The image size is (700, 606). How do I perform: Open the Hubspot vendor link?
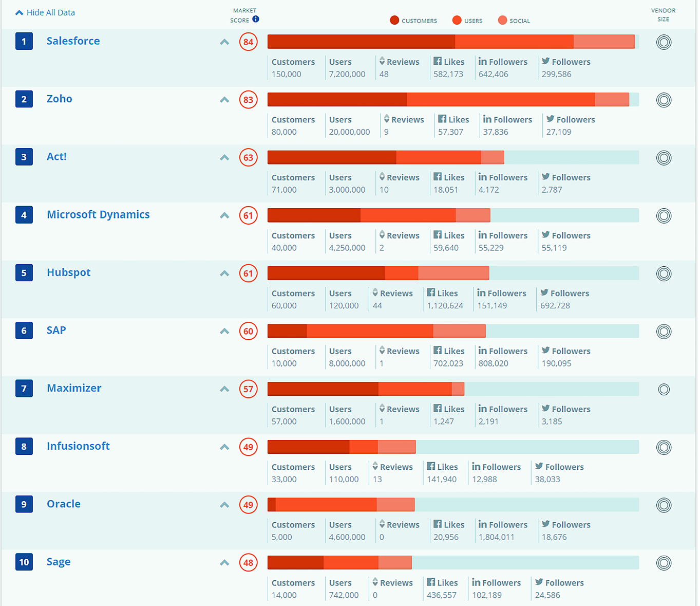69,272
